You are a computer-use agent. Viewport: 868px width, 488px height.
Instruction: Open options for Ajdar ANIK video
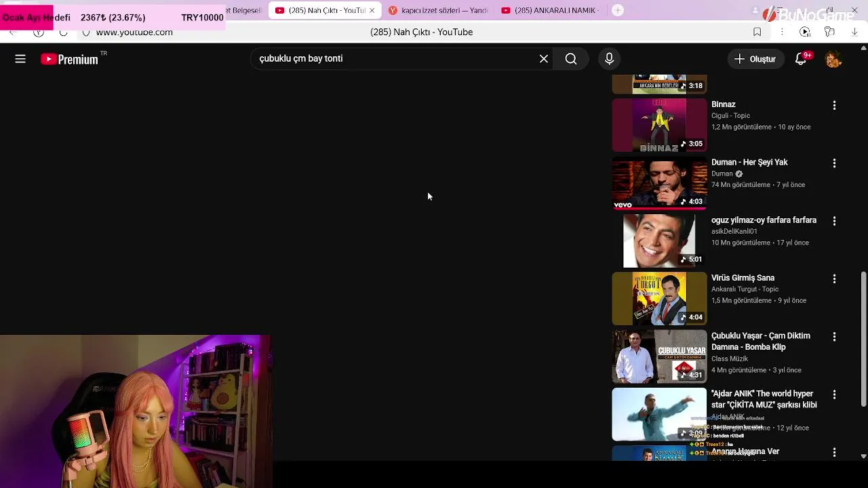click(834, 394)
